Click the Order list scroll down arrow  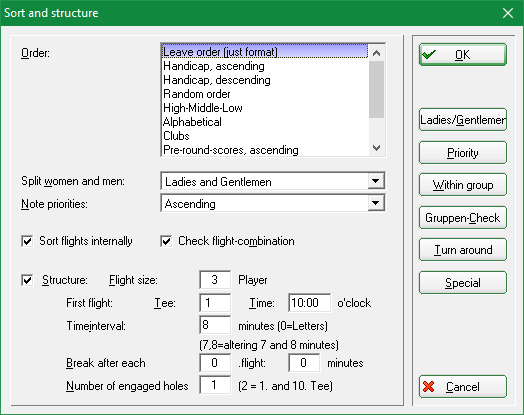click(377, 148)
